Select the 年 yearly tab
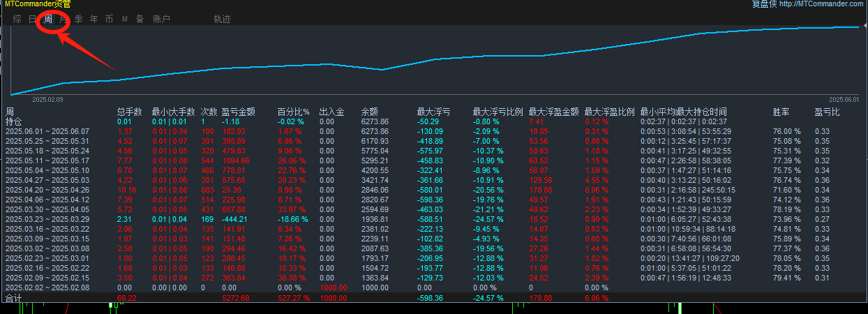Viewport: 868px width, 314px height. pos(94,19)
